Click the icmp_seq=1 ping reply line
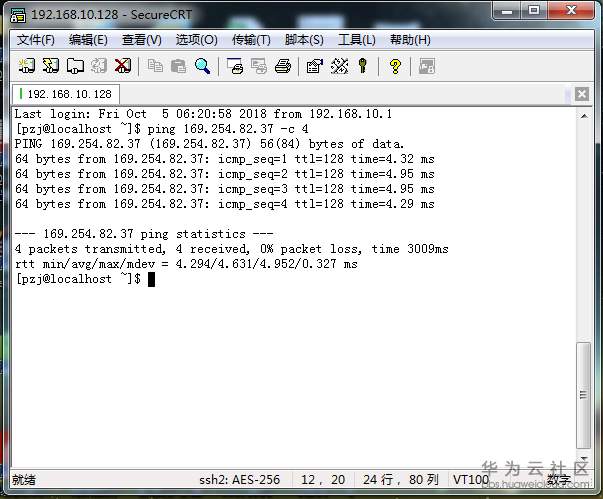 pyautogui.click(x=225, y=159)
